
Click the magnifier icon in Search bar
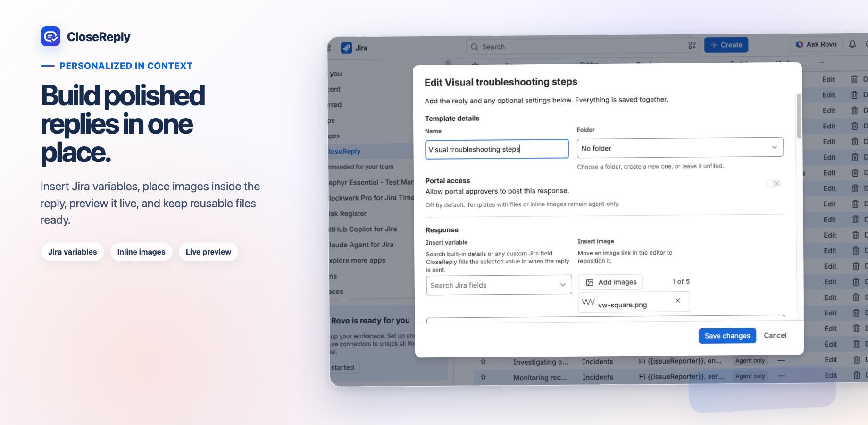pos(475,47)
